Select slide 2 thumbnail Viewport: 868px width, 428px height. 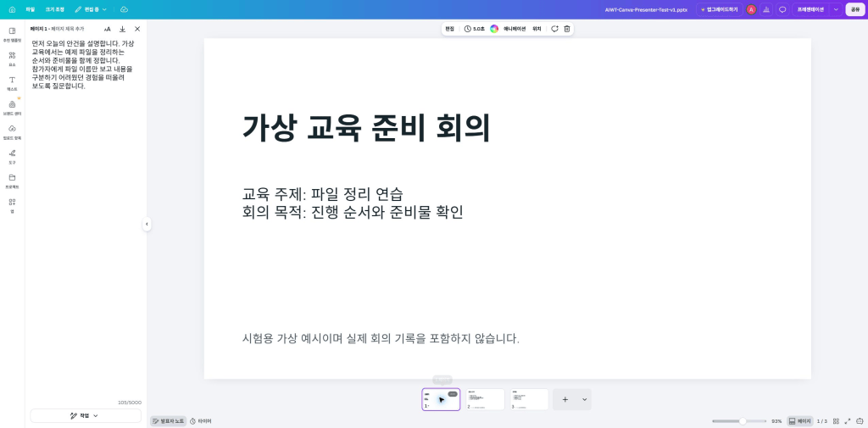point(485,399)
